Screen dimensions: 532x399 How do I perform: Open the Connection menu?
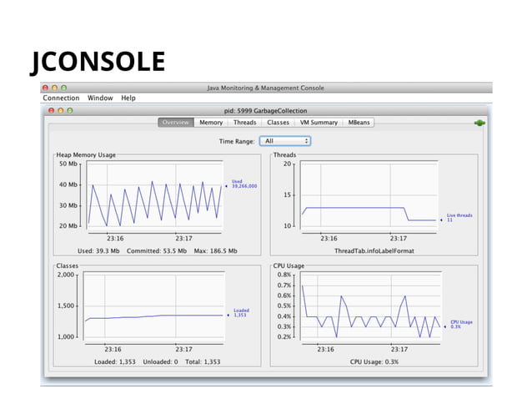(61, 98)
